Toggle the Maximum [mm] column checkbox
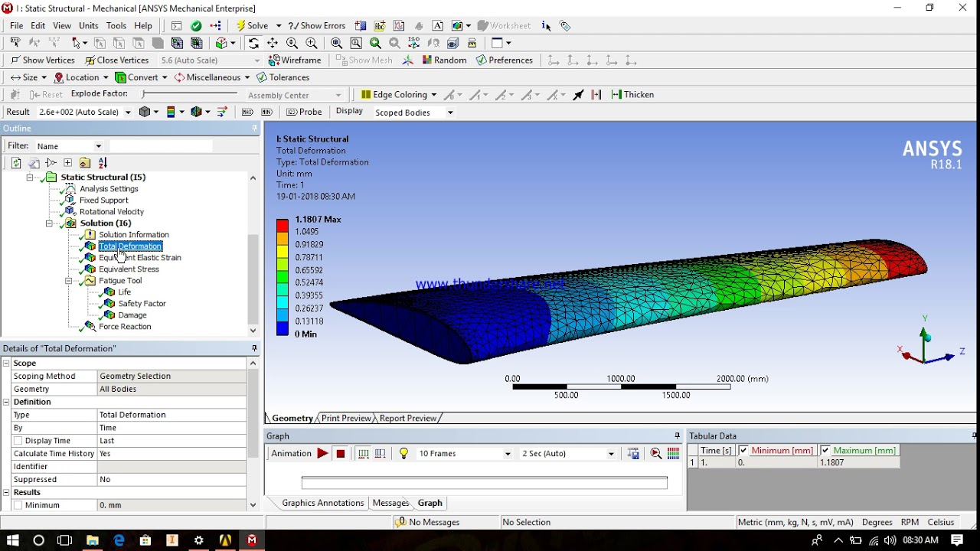This screenshot has height=551, width=980. point(825,451)
